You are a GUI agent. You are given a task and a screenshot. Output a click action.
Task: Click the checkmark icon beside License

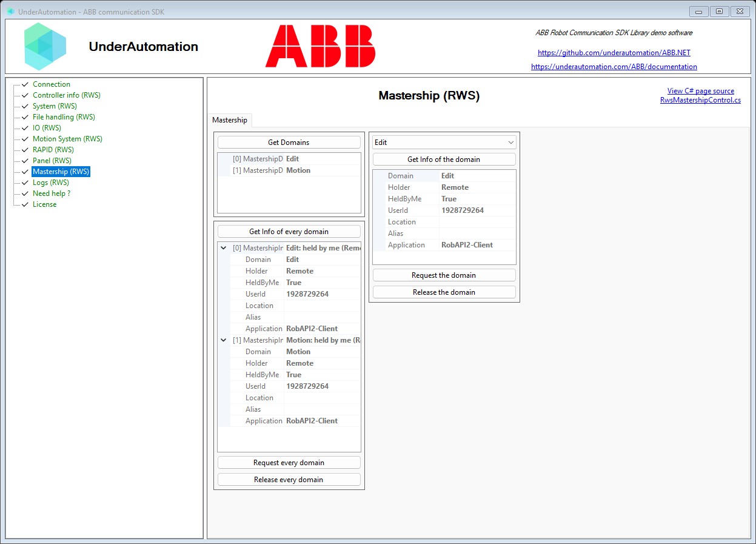coord(25,204)
